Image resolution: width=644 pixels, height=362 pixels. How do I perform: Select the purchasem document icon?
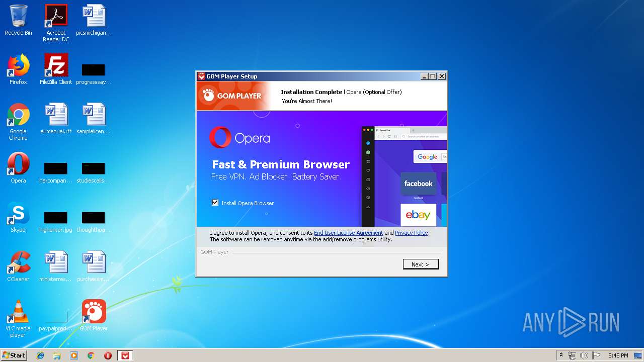click(94, 266)
